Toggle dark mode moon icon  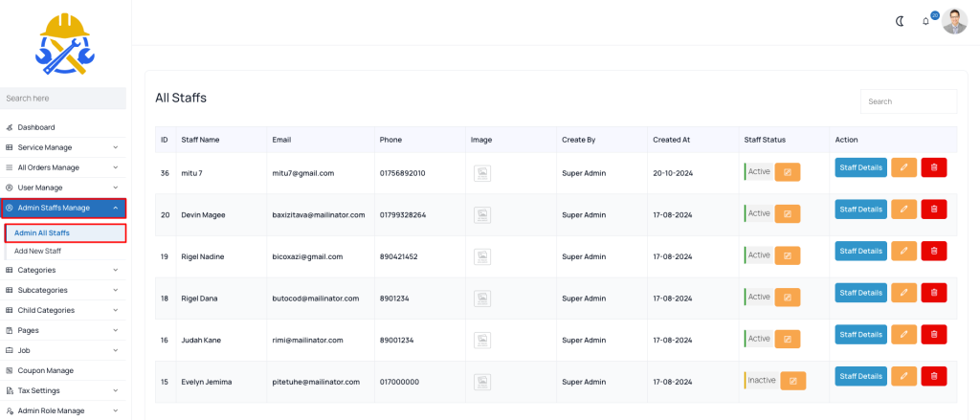(x=900, y=21)
